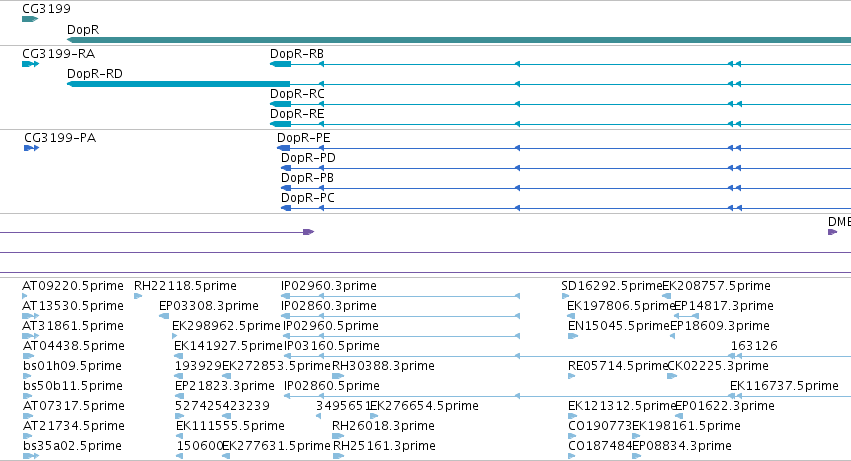
Task: Click the DopR-PD protein label
Action: pyautogui.click(x=308, y=158)
